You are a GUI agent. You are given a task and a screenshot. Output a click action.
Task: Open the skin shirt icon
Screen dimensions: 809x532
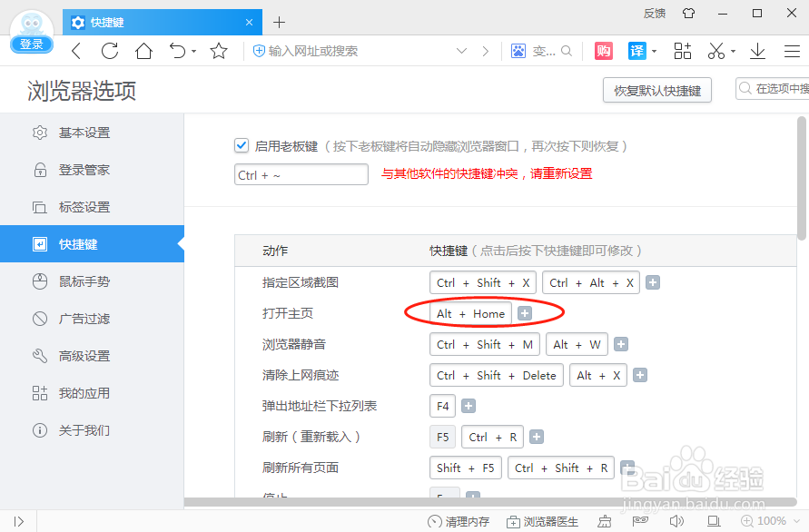[689, 14]
